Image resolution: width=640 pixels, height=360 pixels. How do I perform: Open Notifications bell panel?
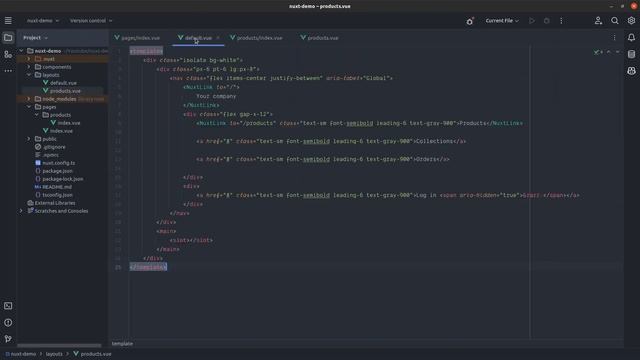click(x=631, y=38)
